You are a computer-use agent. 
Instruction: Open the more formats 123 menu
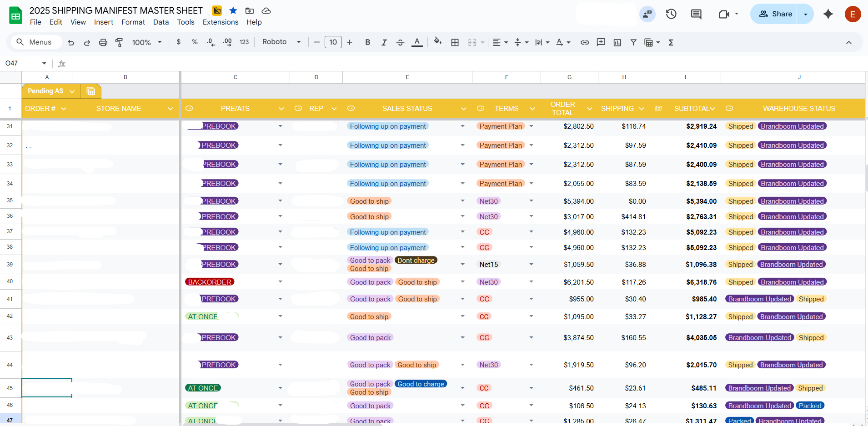click(244, 42)
